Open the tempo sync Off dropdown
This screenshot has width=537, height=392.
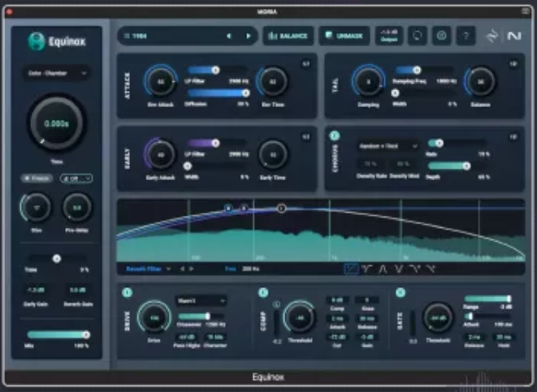coord(76,179)
